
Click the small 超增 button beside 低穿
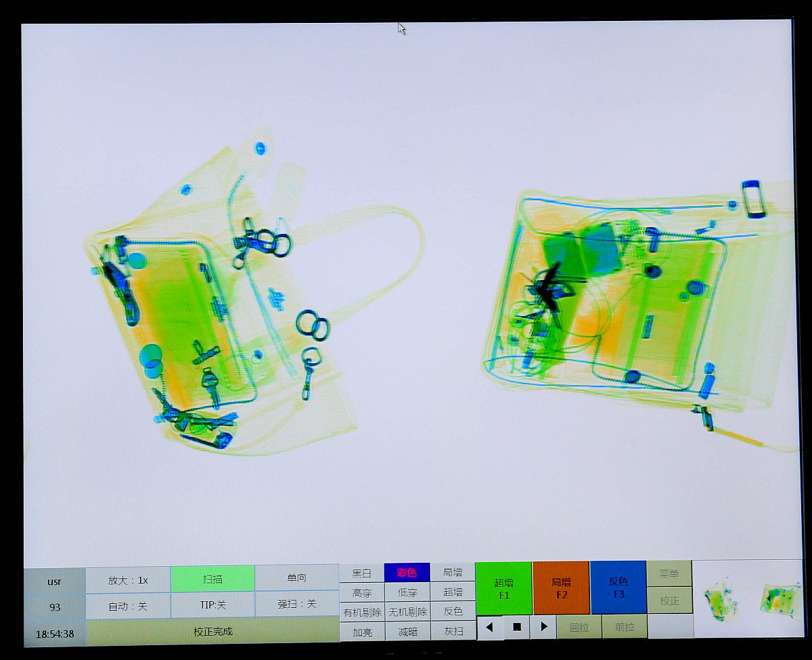tap(453, 592)
